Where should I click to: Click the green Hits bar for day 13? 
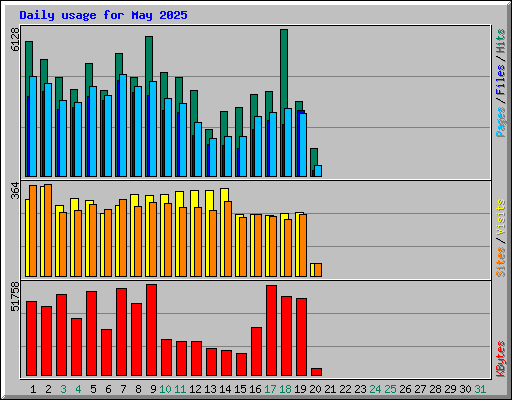tap(209, 133)
